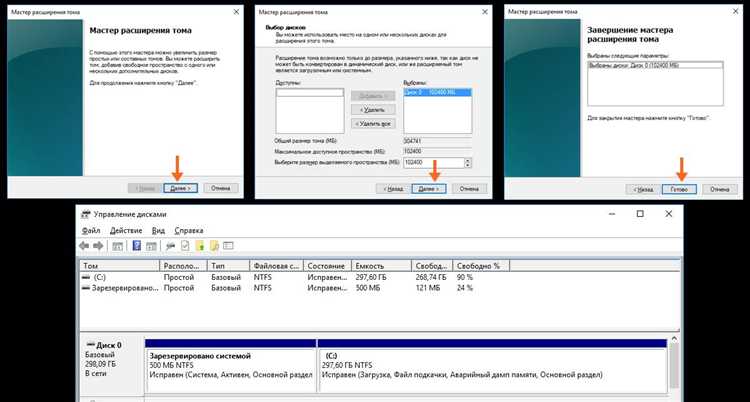Click the Disk Management title bar app icon

tap(86, 214)
